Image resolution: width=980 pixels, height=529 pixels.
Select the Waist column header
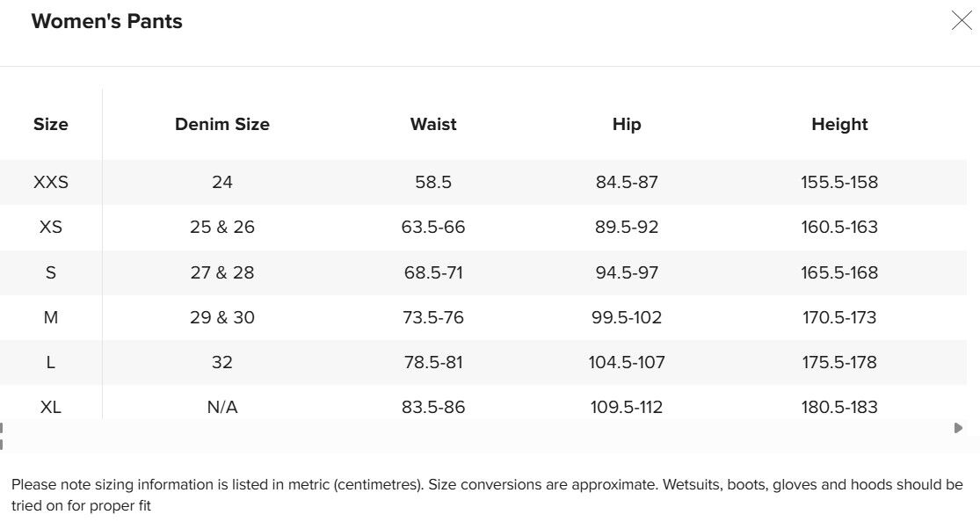tap(433, 124)
